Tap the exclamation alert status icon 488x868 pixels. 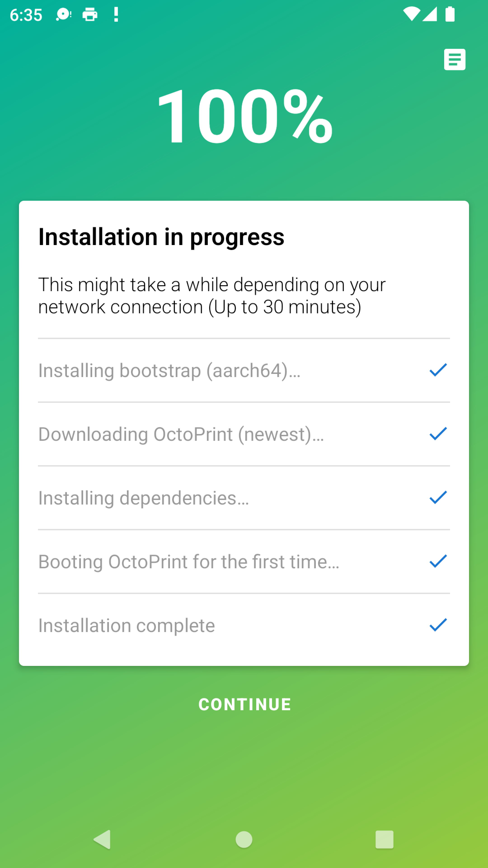(x=116, y=15)
